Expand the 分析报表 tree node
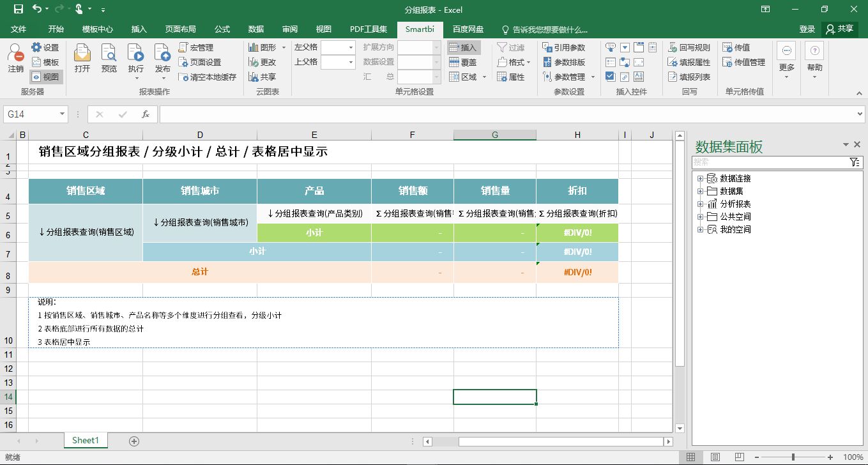 (x=700, y=204)
